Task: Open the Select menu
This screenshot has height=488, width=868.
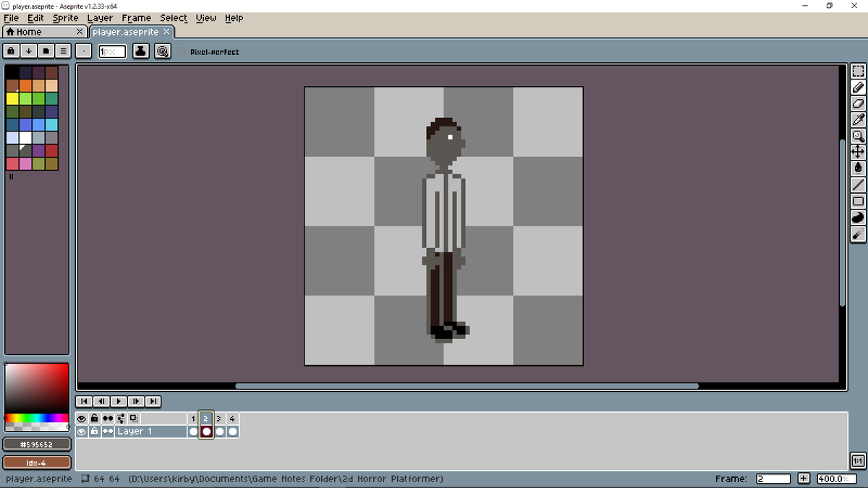Action: click(x=174, y=18)
